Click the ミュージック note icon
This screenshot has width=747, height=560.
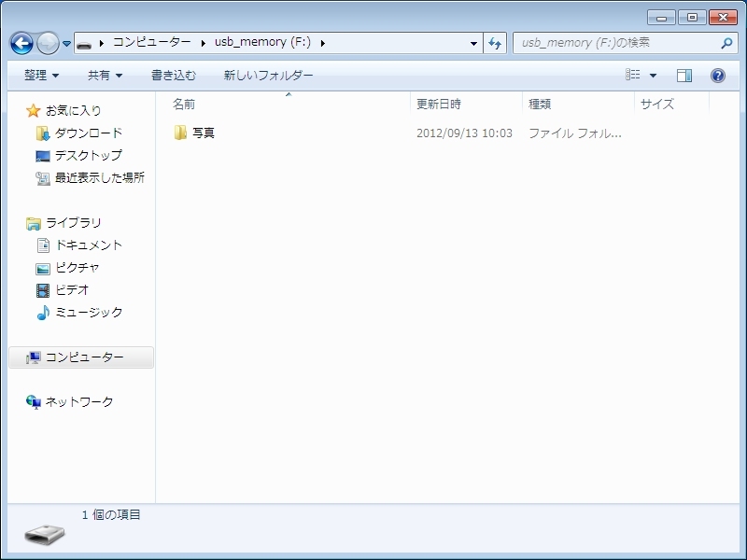(x=43, y=313)
